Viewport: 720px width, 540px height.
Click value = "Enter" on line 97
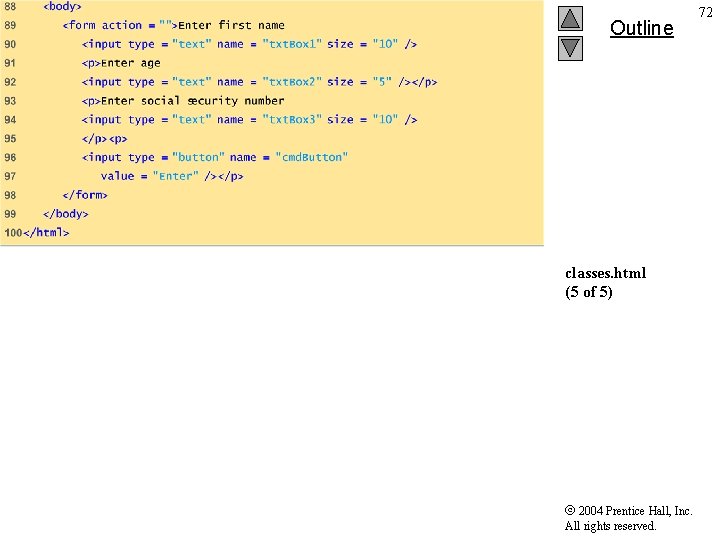click(x=172, y=176)
